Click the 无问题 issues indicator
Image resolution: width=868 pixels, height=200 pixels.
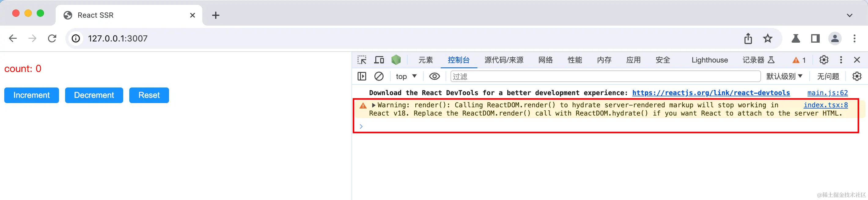coord(828,76)
